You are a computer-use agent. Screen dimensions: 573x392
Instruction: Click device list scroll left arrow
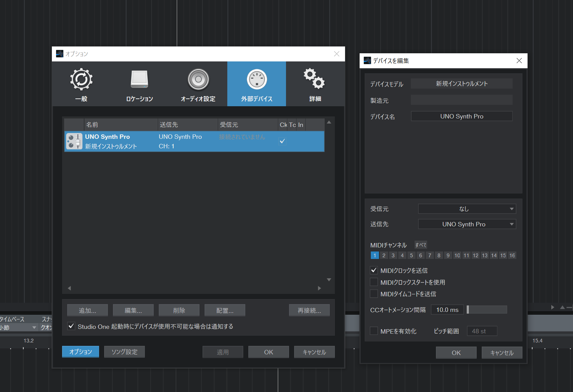click(69, 288)
